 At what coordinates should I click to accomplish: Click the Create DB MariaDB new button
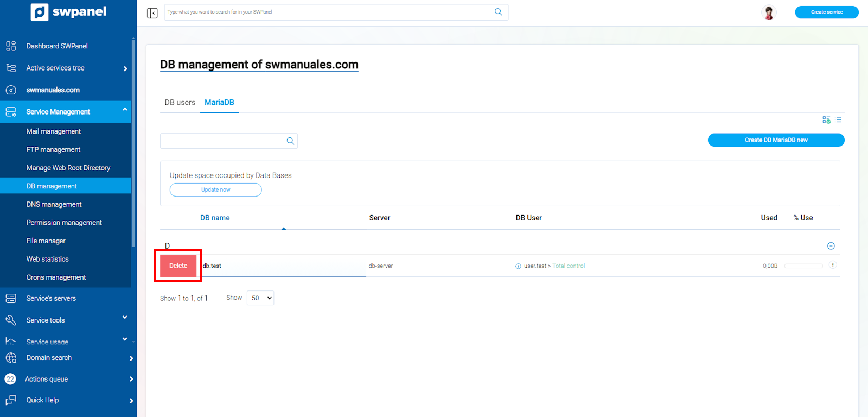pyautogui.click(x=776, y=140)
